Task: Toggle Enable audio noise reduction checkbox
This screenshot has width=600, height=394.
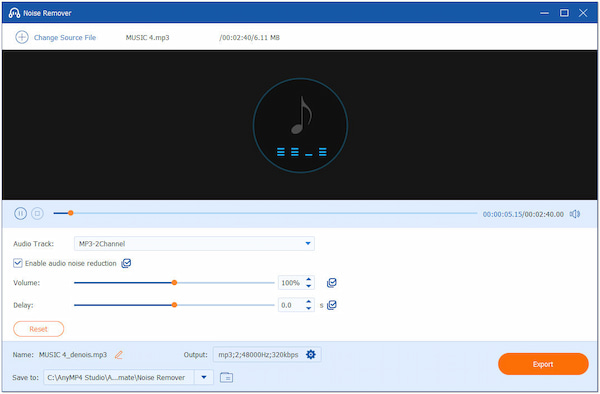Action: (x=18, y=263)
